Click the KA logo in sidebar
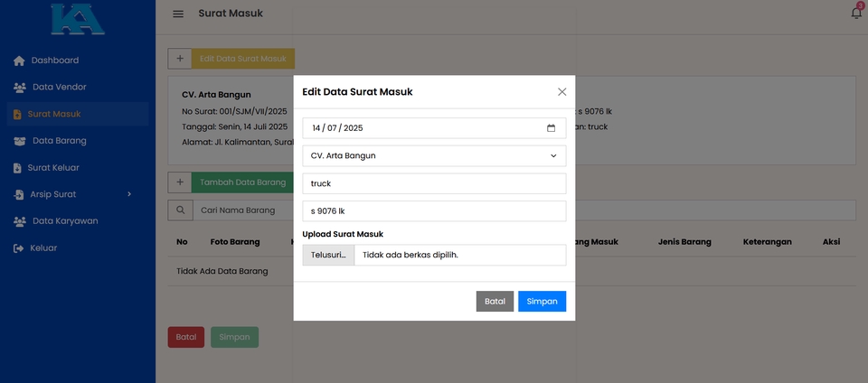Screen dimensions: 868x383 [x=77, y=18]
